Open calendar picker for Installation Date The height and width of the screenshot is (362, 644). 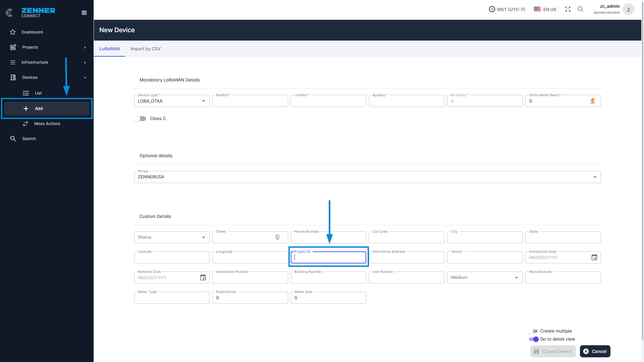594,257
